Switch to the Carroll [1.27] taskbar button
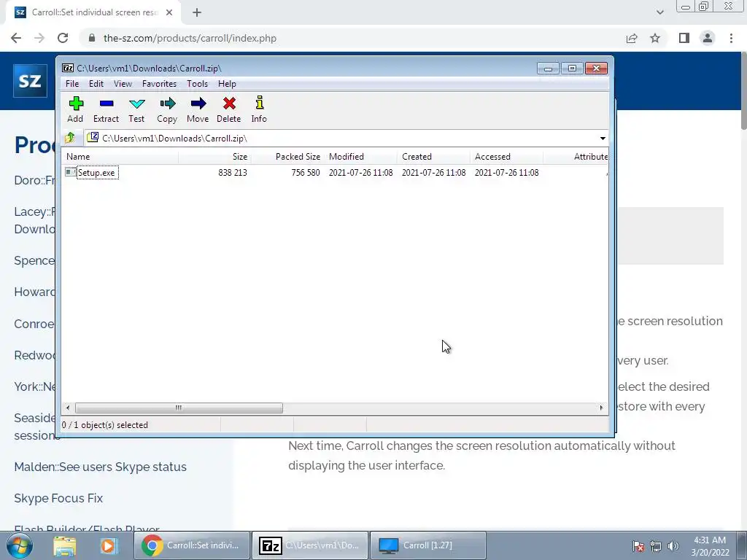This screenshot has height=560, width=747. pyautogui.click(x=427, y=545)
